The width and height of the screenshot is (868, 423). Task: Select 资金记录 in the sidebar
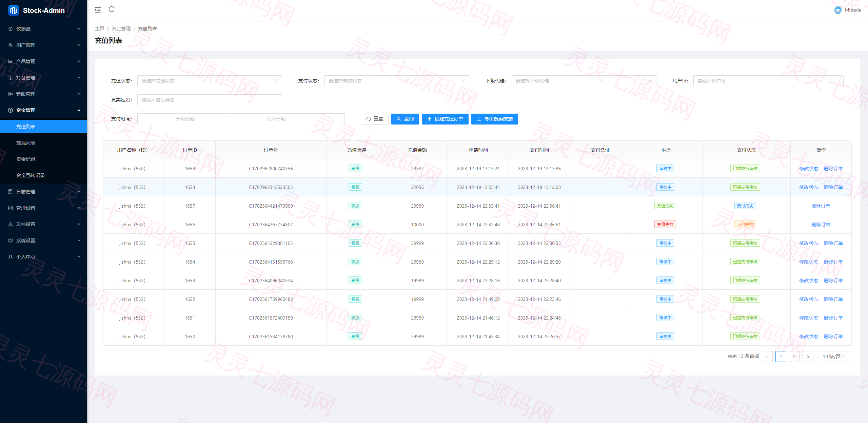tap(43, 159)
